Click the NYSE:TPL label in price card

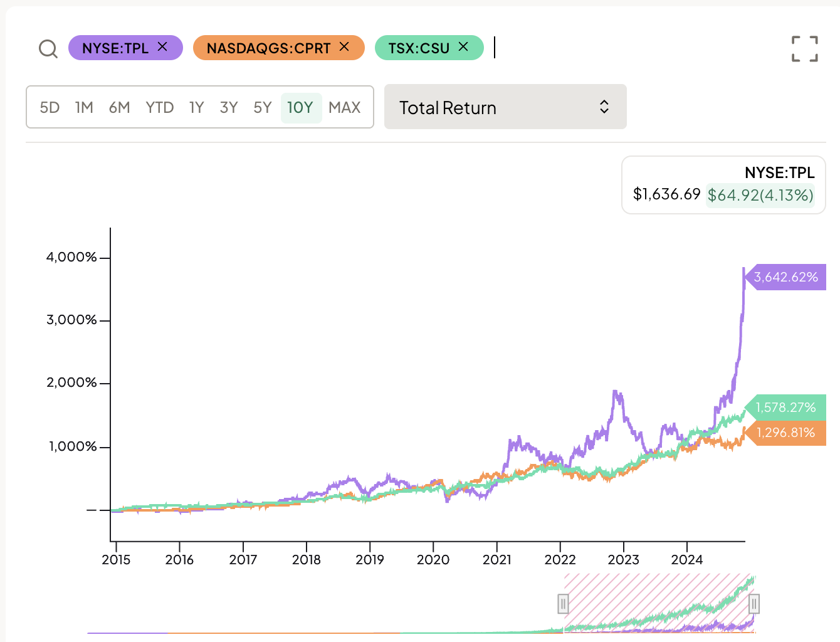(779, 172)
